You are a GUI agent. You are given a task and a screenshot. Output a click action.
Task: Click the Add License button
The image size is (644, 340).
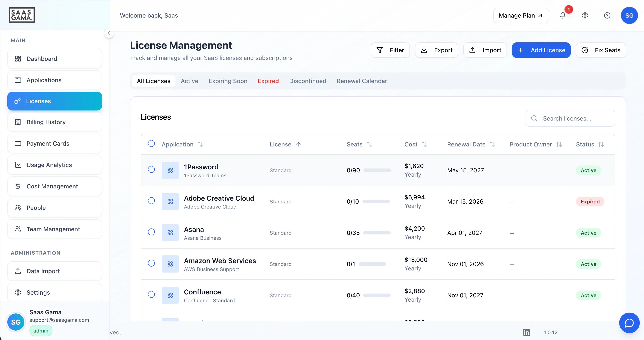coord(541,50)
